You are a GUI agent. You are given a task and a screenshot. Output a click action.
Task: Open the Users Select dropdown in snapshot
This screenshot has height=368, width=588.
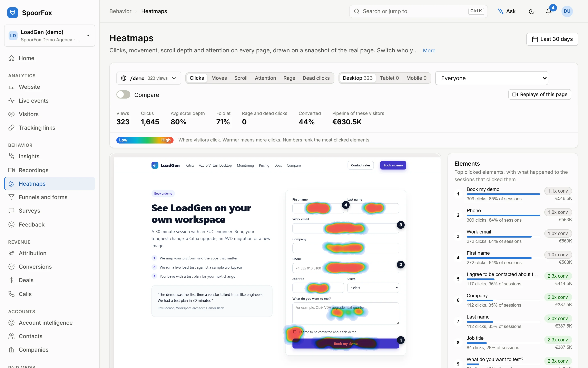pyautogui.click(x=373, y=288)
